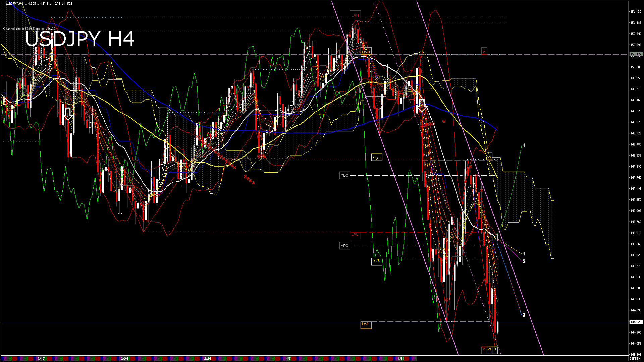The image size is (644, 362).
Task: Click the 4/7 date marker on the time axis
Action: 288,359
